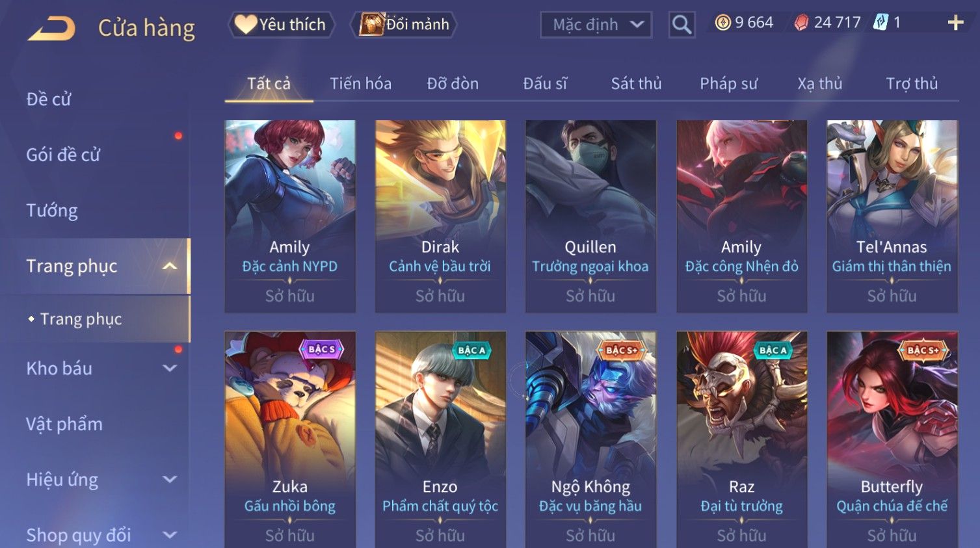Screen dimensions: 980x548
Task: Open the Mặc định sort dropdown
Action: coord(596,25)
